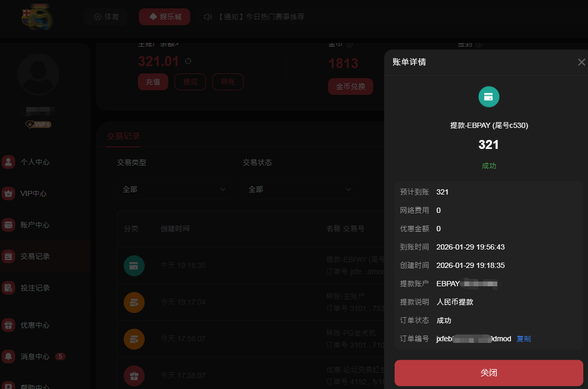Click the transfer icon on 转账-主账户 row

pyautogui.click(x=134, y=302)
